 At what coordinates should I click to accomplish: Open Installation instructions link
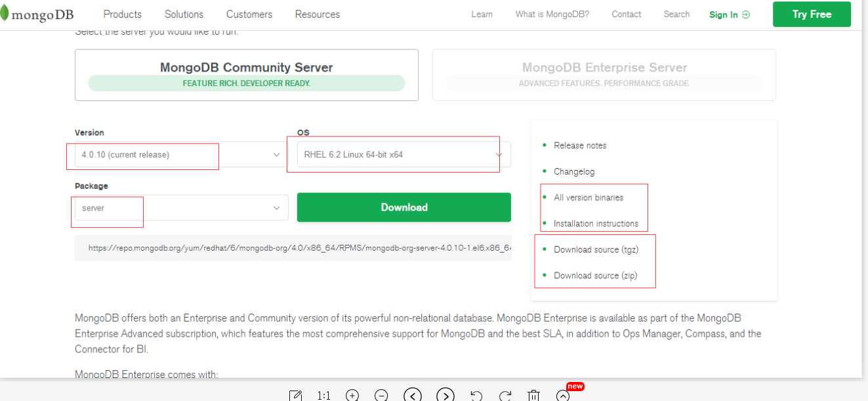click(596, 224)
